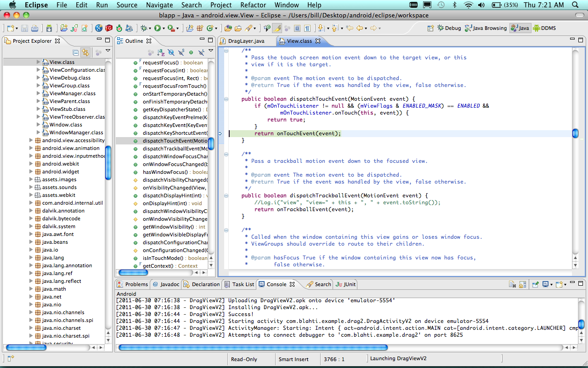Image resolution: width=588 pixels, height=368 pixels.
Task: Click the Wi-Fi status icon
Action: 468,5
